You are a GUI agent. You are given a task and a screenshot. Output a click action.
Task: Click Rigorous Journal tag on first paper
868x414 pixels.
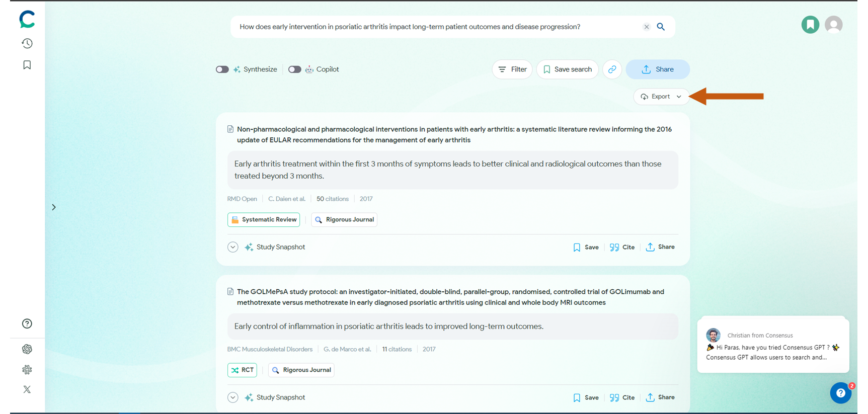pos(344,220)
